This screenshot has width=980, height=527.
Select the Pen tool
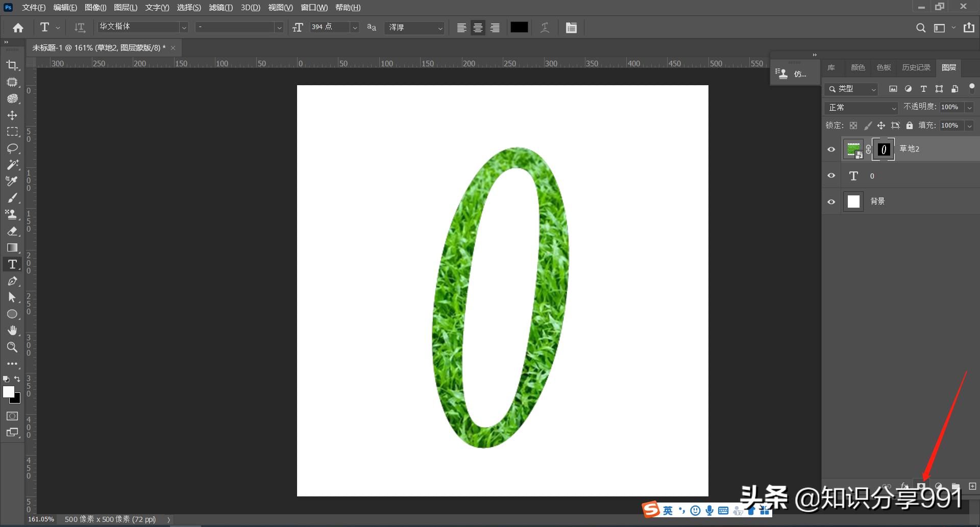[x=12, y=281]
